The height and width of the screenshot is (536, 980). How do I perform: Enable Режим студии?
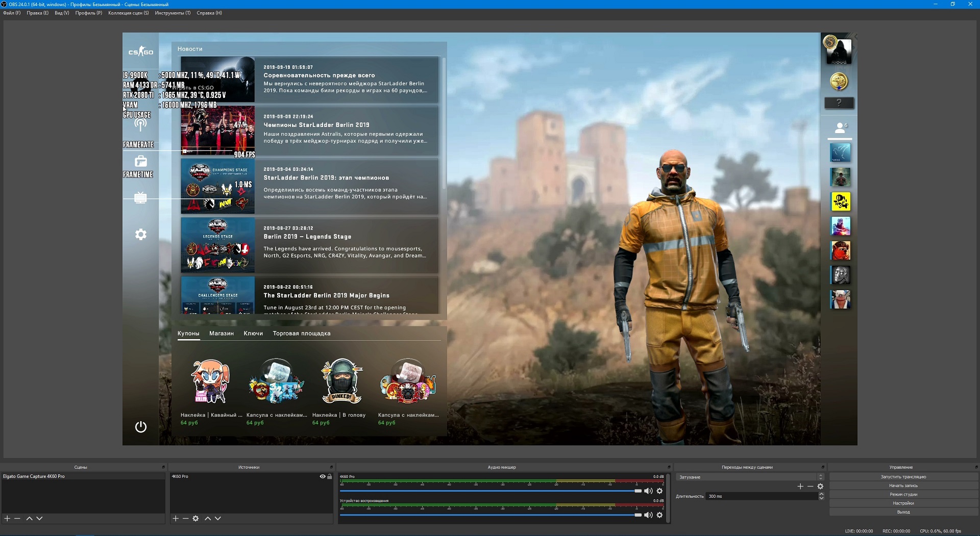coord(903,494)
